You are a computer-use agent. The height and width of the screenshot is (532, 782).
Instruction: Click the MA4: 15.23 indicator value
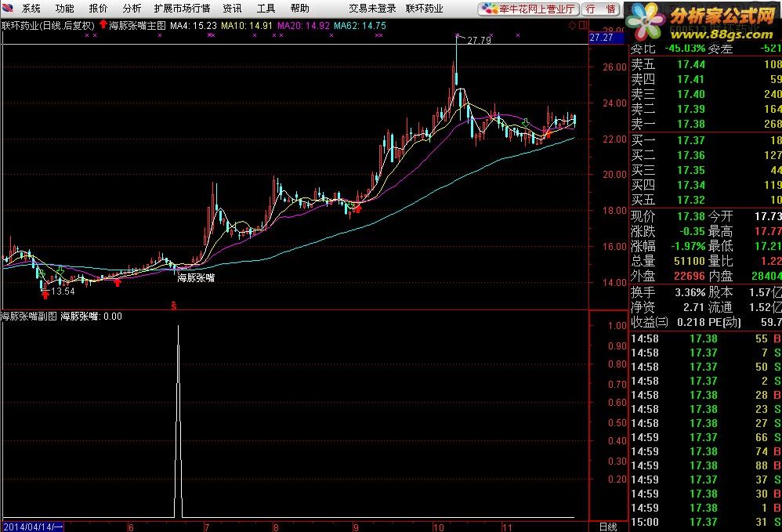tap(194, 25)
